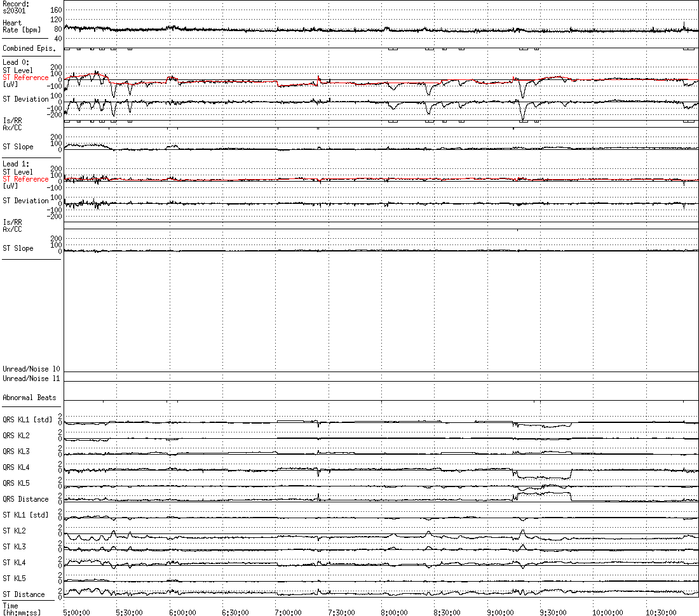The width and height of the screenshot is (699, 616).
Task: Click the ST Distance label
Action: point(24,594)
